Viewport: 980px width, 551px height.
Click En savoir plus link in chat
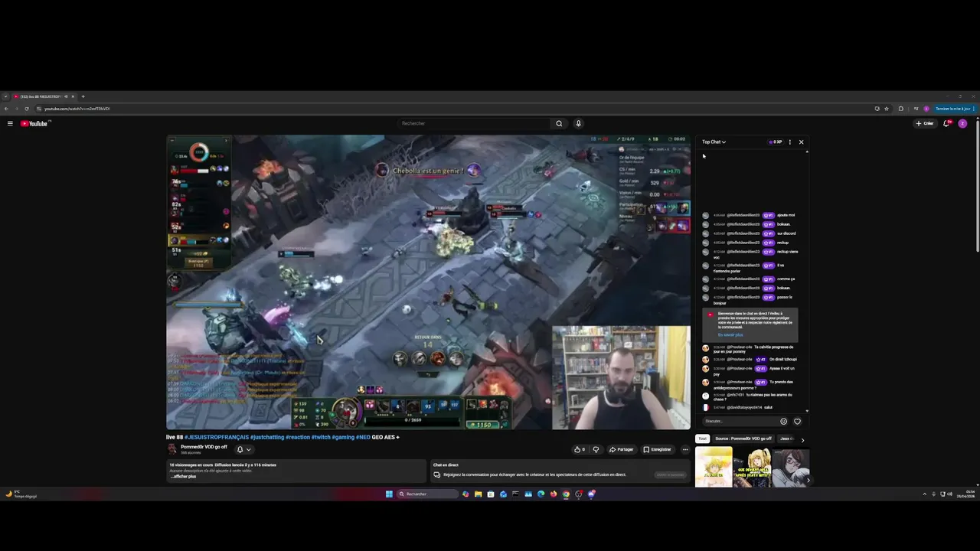[x=730, y=334]
